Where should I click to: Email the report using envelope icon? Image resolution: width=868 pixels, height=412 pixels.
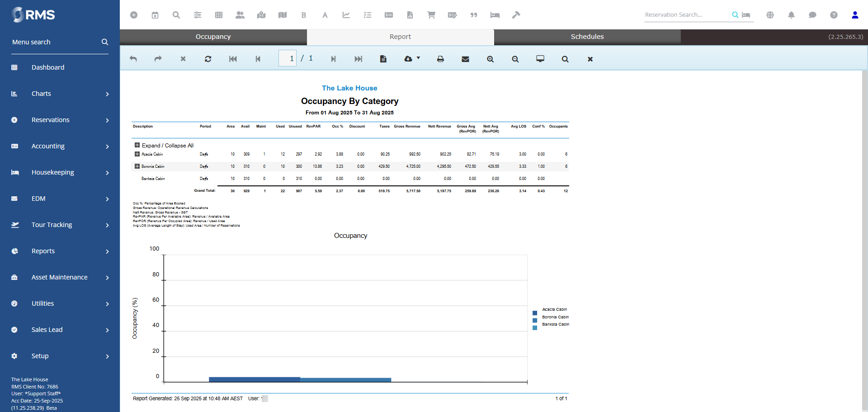click(x=465, y=59)
